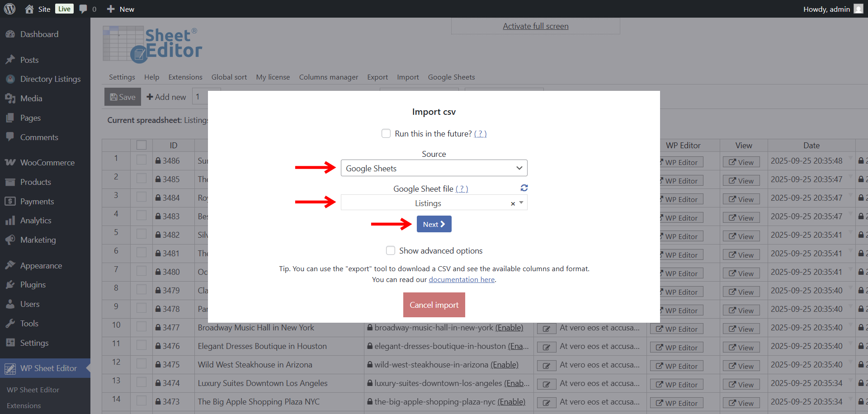
Task: Open the Google Sheets menu item
Action: 452,77
